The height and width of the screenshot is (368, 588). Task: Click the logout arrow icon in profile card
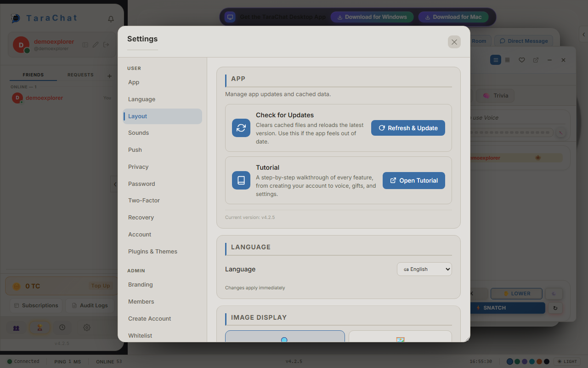[x=106, y=45]
